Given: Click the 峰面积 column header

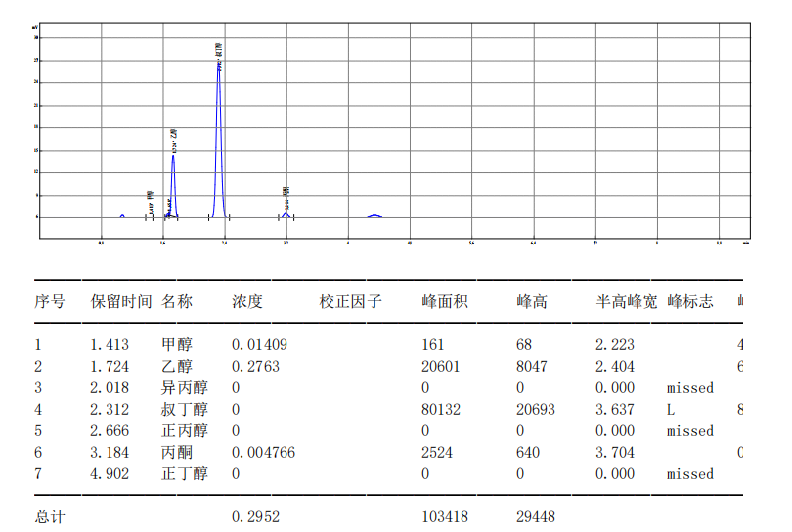Looking at the screenshot, I should coord(445,302).
